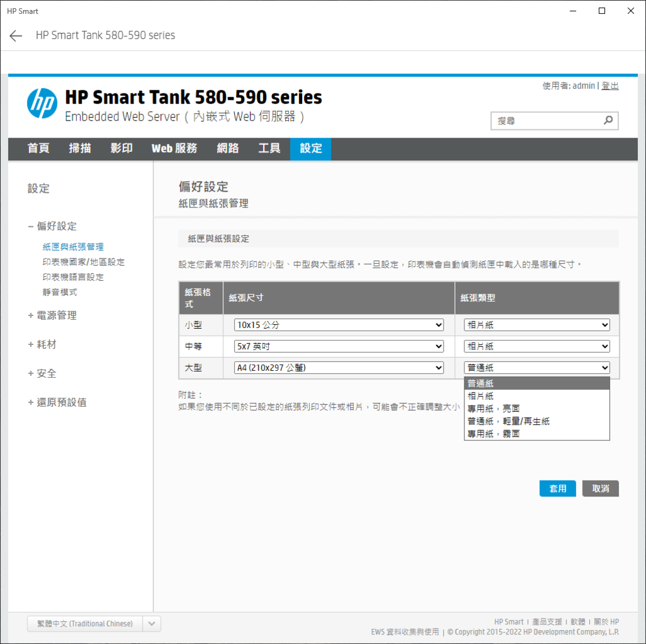Open the 掃描 tab

pos(80,148)
